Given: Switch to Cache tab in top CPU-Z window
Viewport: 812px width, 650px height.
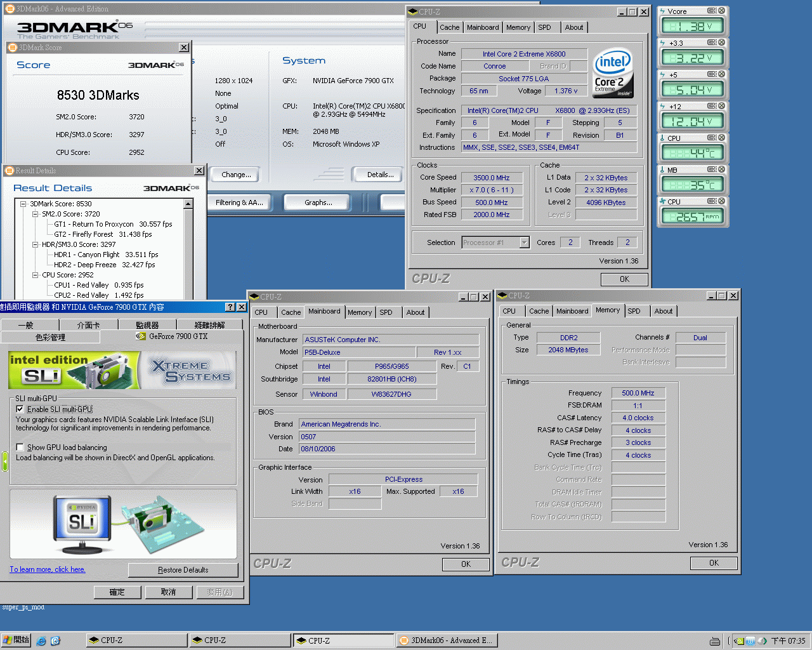Looking at the screenshot, I should [x=449, y=27].
